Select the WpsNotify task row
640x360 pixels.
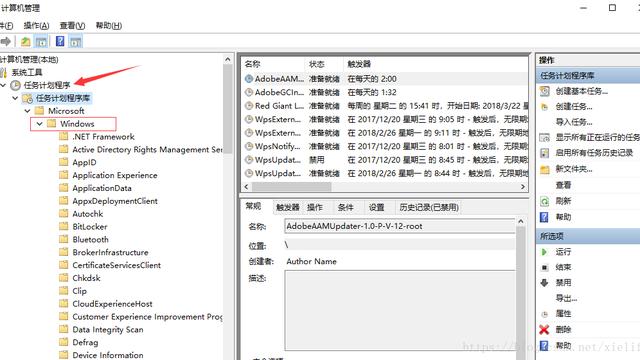click(x=385, y=147)
